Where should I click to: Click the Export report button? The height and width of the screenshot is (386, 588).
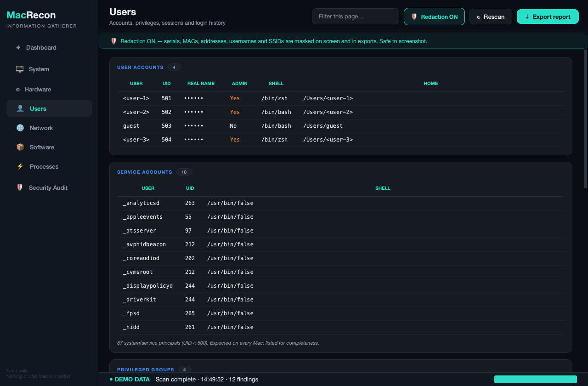(x=548, y=17)
